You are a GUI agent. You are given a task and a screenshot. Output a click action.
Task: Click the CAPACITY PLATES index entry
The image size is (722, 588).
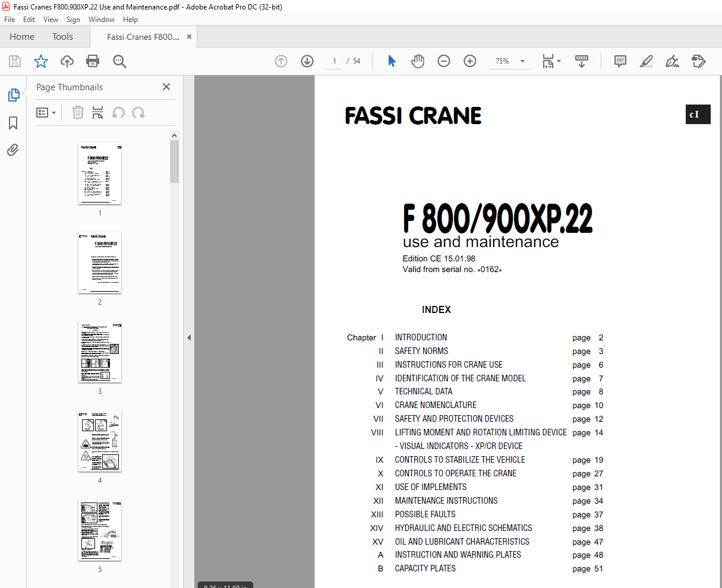tap(425, 568)
